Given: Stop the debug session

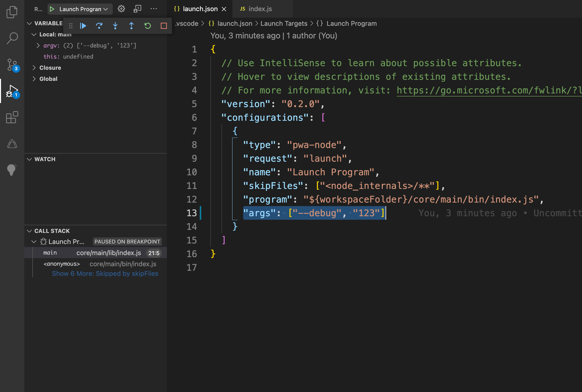Looking at the screenshot, I should [164, 26].
